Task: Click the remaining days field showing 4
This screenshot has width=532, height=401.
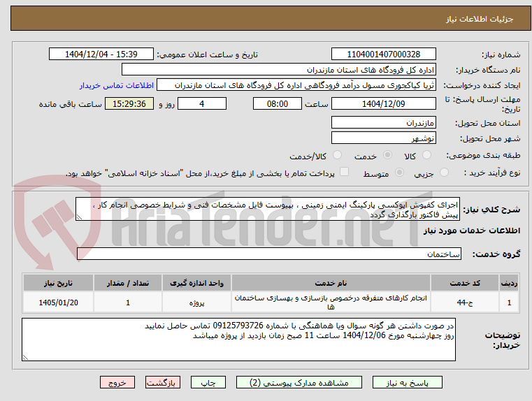Action: (202, 103)
